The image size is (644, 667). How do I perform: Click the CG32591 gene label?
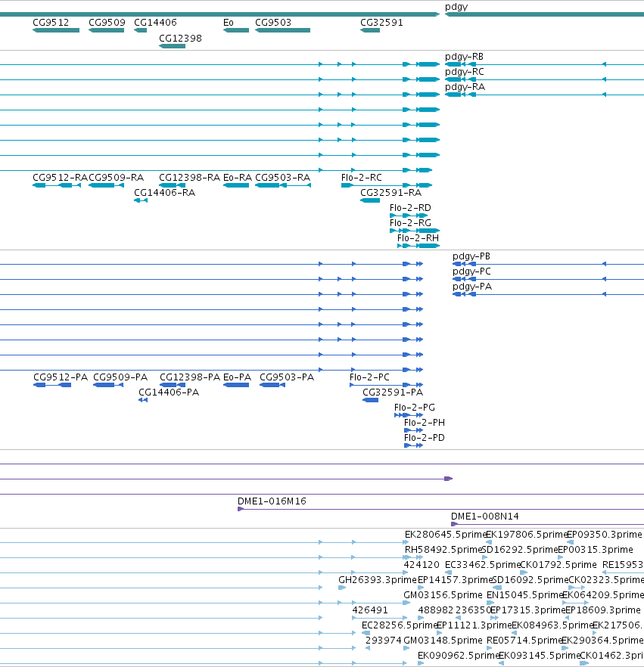[381, 23]
